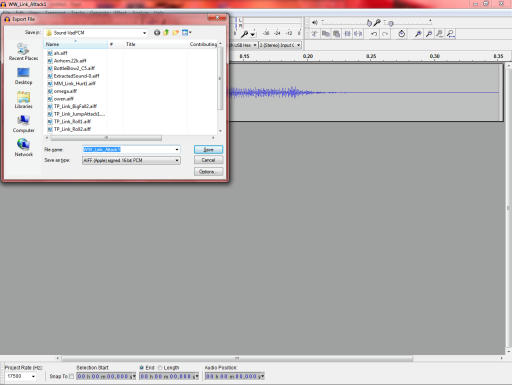Screen dimensions: 512x385
Task: Toggle the Snap To checkbox
Action: (71, 376)
